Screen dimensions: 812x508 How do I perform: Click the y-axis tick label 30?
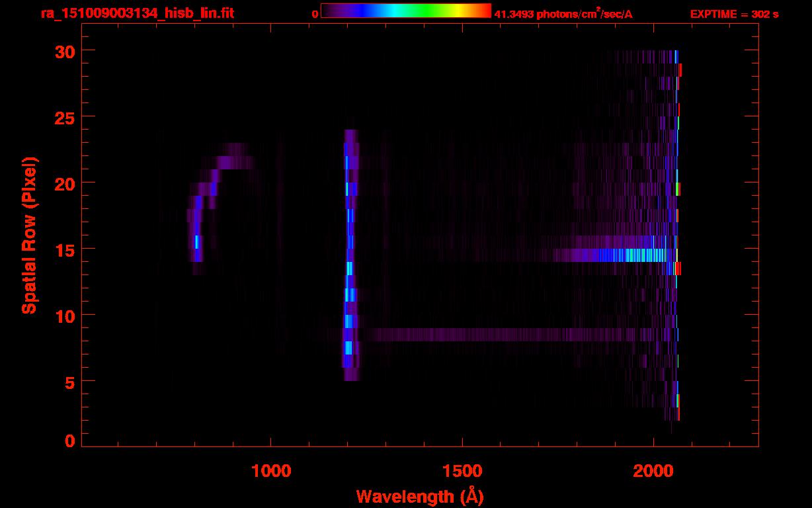coord(64,51)
